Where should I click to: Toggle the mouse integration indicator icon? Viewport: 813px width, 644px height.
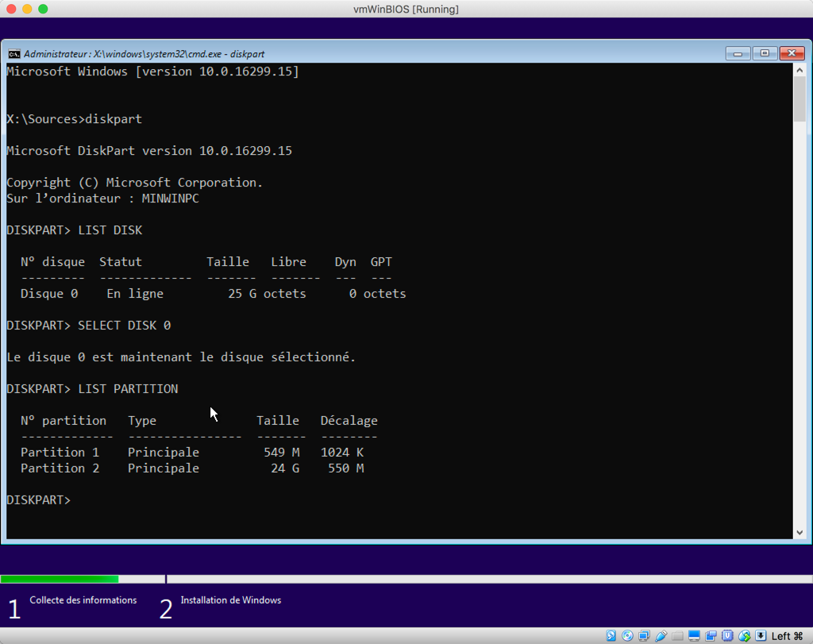(745, 636)
